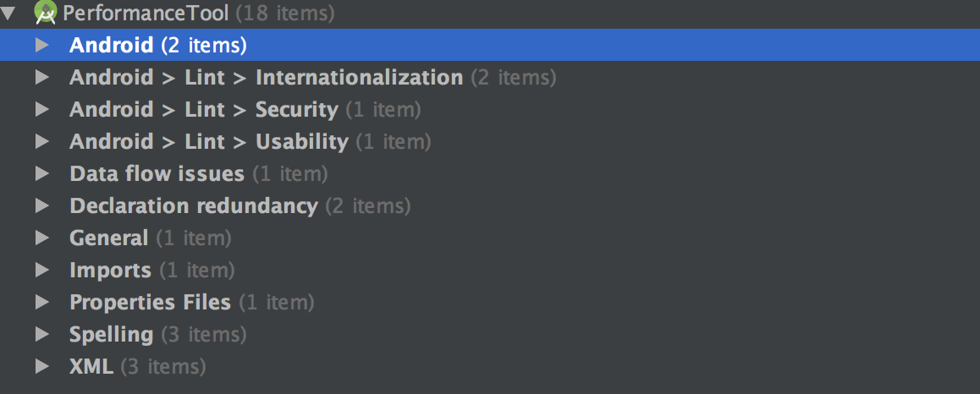980x394 pixels.
Task: Expand Android Lint Usability arrow
Action: coord(41,141)
